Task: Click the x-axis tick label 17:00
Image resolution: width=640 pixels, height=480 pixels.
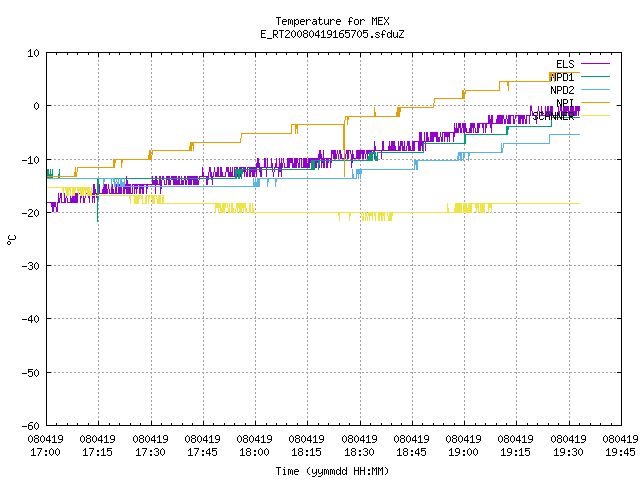Action: [45, 452]
